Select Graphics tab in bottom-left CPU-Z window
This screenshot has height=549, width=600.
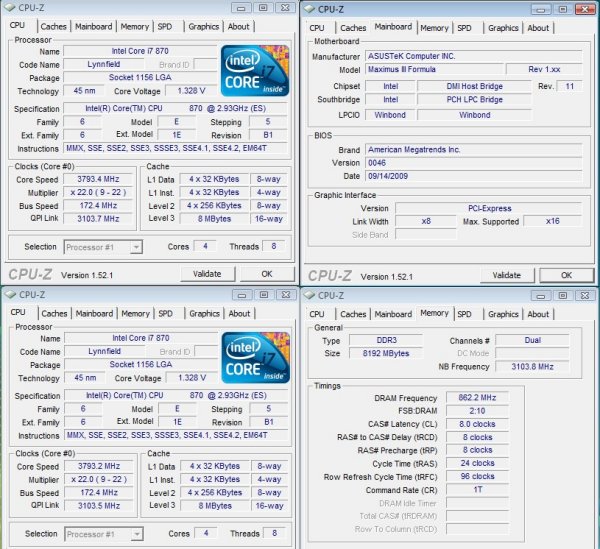click(204, 313)
